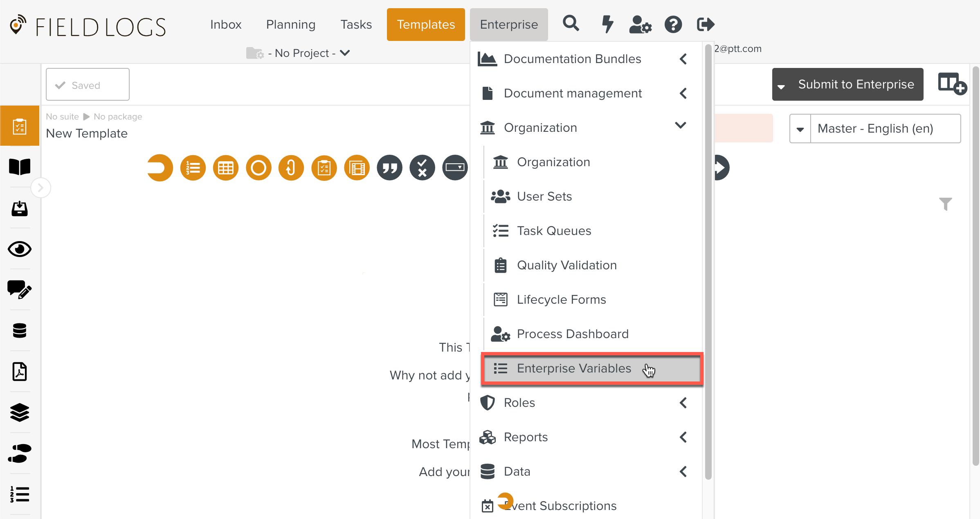Switch to the Planning tab
Screen dimensions: 980x519
291,25
